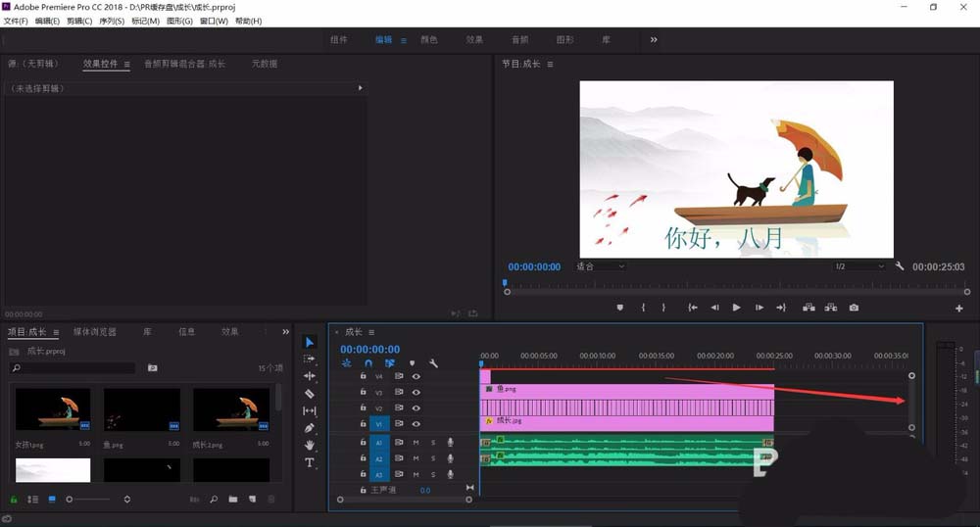Image resolution: width=980 pixels, height=527 pixels.
Task: Open timeline wrench display settings
Action: 433,362
